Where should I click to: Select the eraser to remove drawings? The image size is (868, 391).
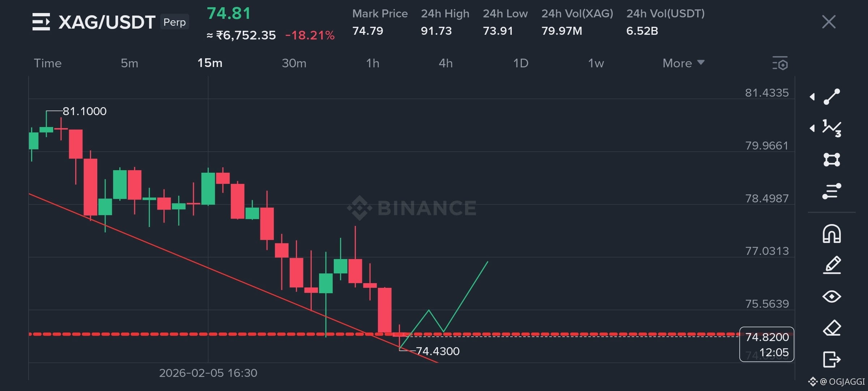[831, 328]
